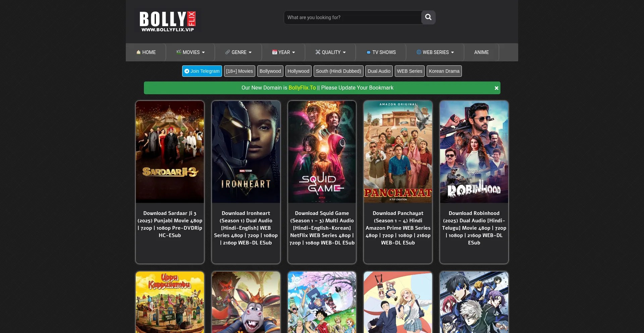Navigate to the ANIME section
Image resolution: width=644 pixels, height=333 pixels.
click(x=481, y=52)
